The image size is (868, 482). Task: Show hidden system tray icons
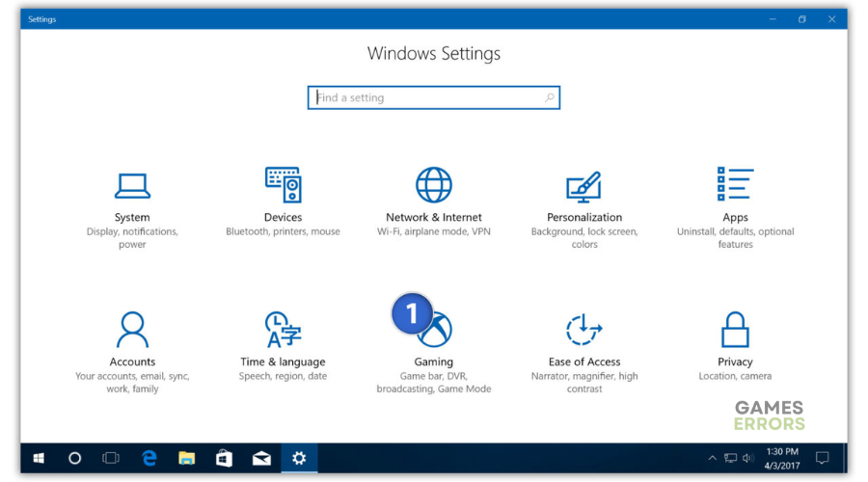[x=713, y=458]
